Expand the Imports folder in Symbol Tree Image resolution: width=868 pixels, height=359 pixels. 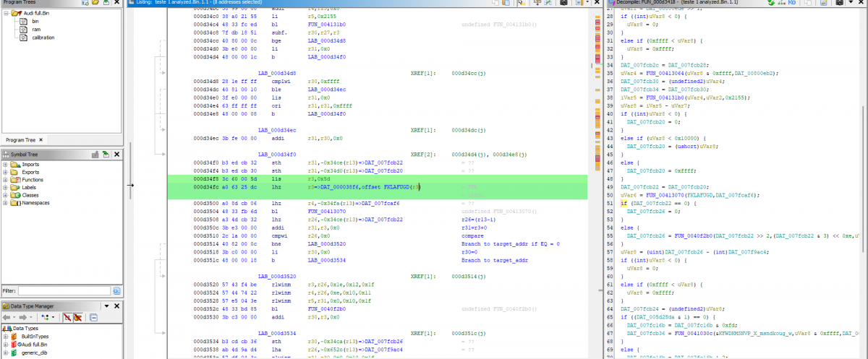pyautogui.click(x=6, y=165)
